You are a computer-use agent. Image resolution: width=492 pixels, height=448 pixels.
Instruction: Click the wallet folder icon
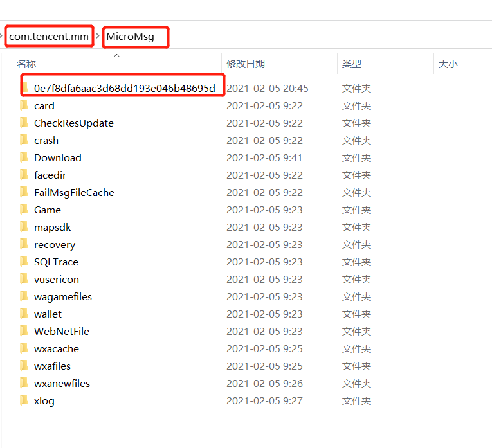click(x=24, y=314)
